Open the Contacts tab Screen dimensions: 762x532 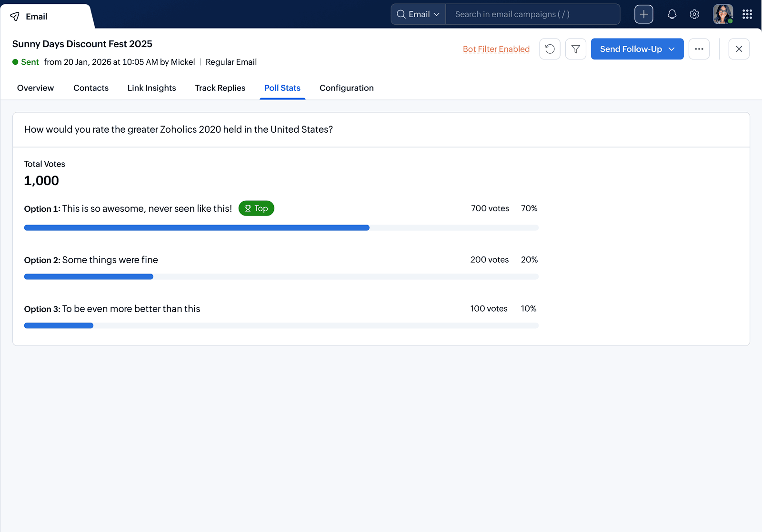[x=91, y=88]
